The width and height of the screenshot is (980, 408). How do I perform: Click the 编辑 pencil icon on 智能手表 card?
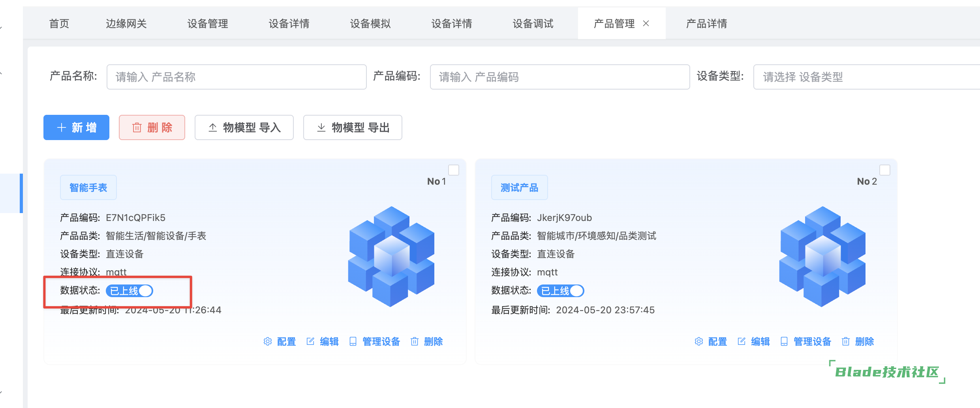[x=310, y=341]
